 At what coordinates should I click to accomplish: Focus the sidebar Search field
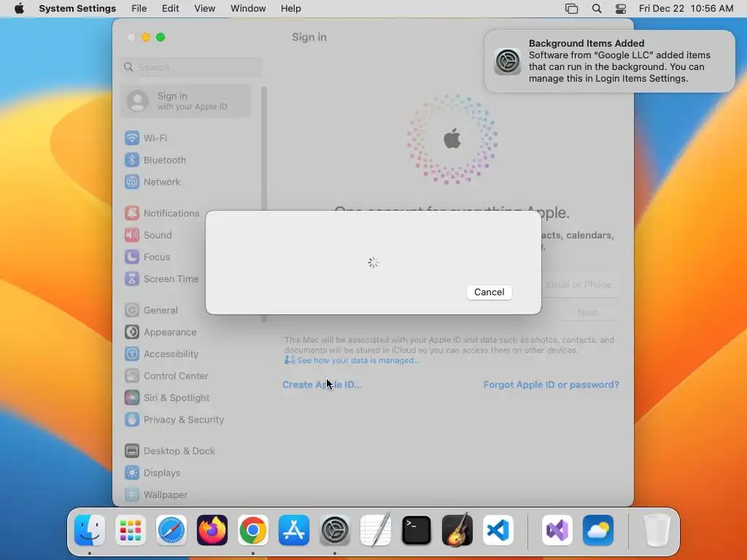click(191, 67)
